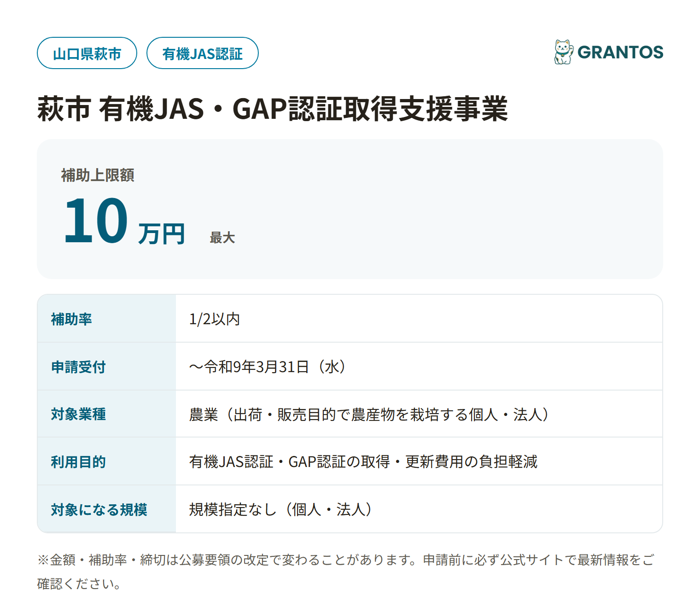Click the 農業（出荷・販売目的で…） value cell

(x=419, y=414)
